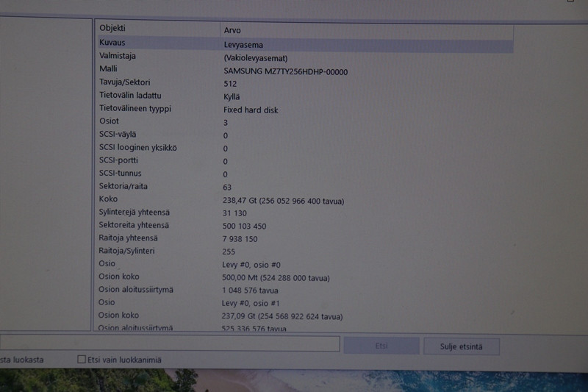The image size is (588, 392).
Task: Select the SCSI-portti row
Action: point(305,160)
